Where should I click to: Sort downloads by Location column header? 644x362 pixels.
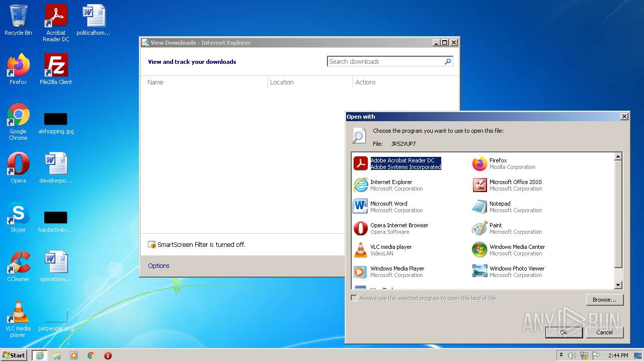click(310, 82)
